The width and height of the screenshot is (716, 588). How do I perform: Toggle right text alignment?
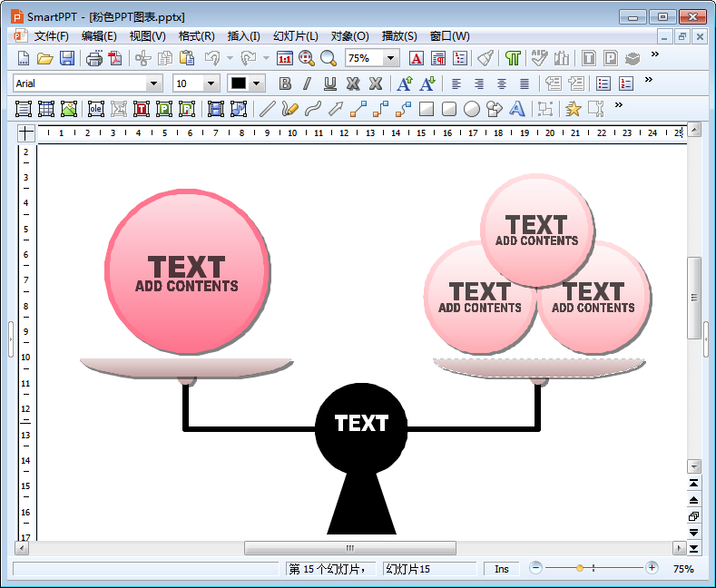coord(479,83)
